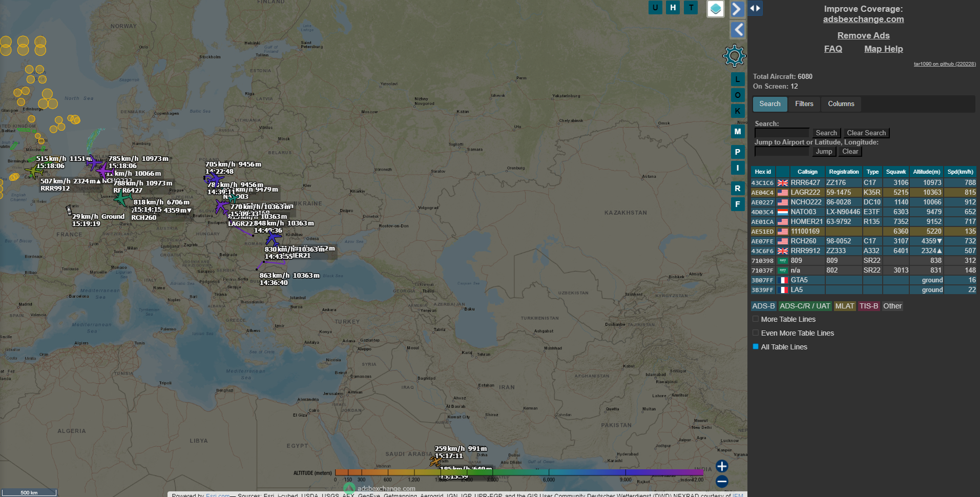Click the T map button
Screen dimensions: 980x497
pyautogui.click(x=691, y=8)
